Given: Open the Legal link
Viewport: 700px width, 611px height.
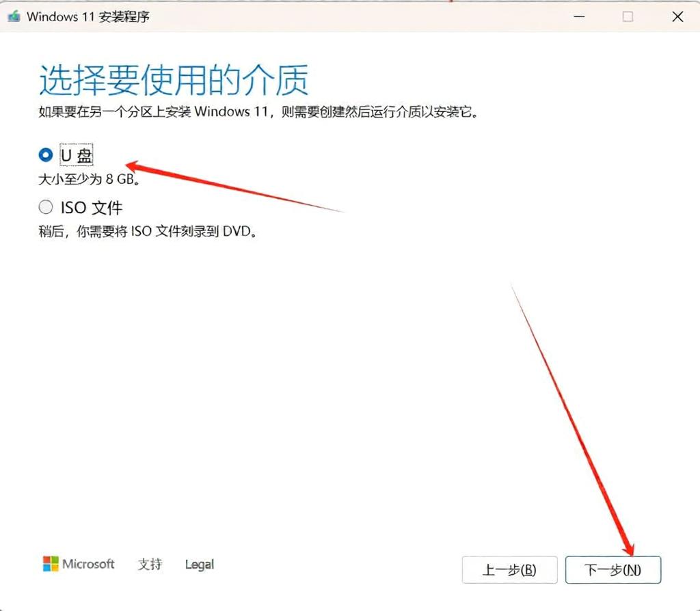Looking at the screenshot, I should coord(200,564).
